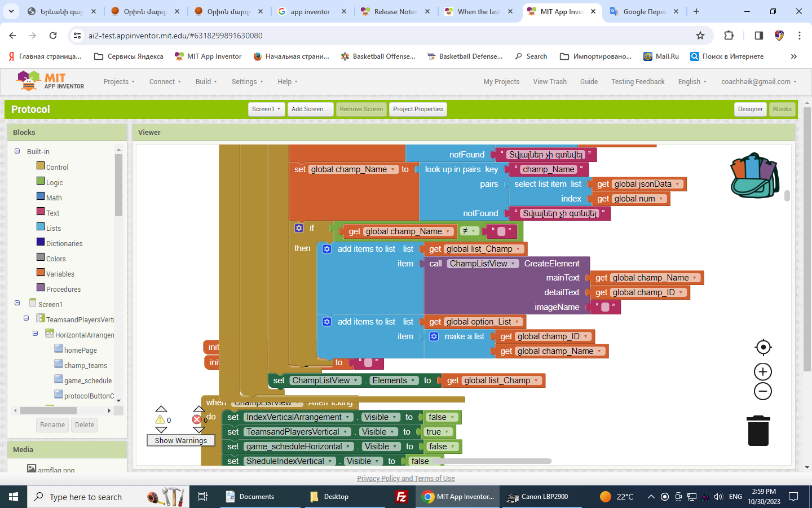This screenshot has width=812, height=508.
Task: Collapse the Built-in blocks tree
Action: click(17, 151)
